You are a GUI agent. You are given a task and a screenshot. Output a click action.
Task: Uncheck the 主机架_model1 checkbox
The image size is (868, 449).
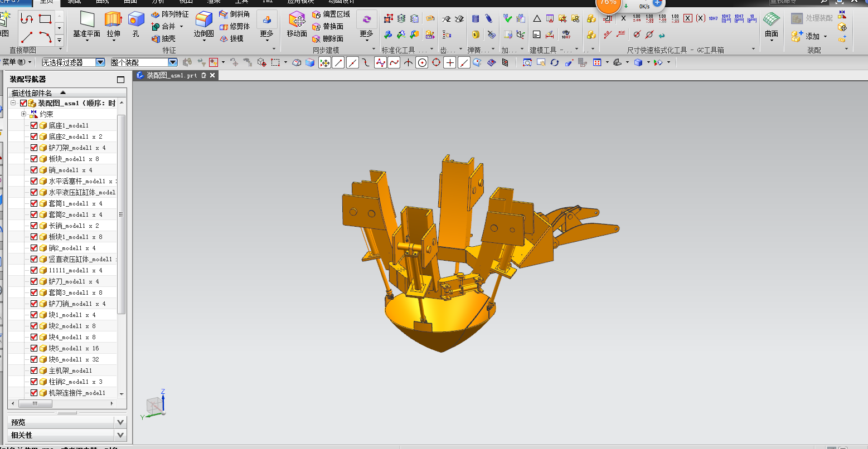tap(34, 370)
